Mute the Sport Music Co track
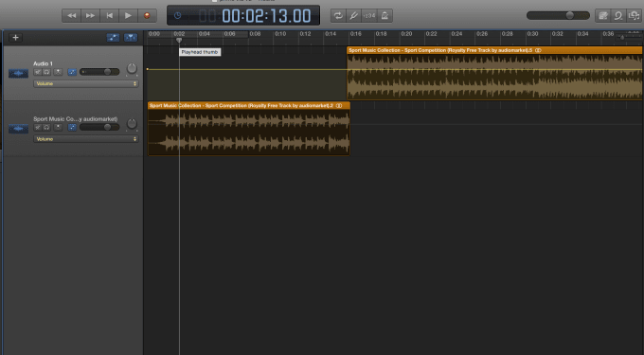 pyautogui.click(x=37, y=127)
